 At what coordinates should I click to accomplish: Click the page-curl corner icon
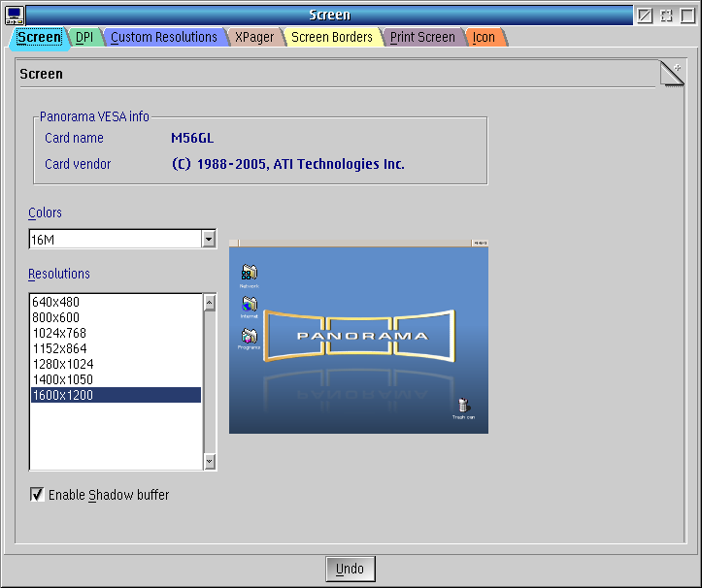[672, 74]
